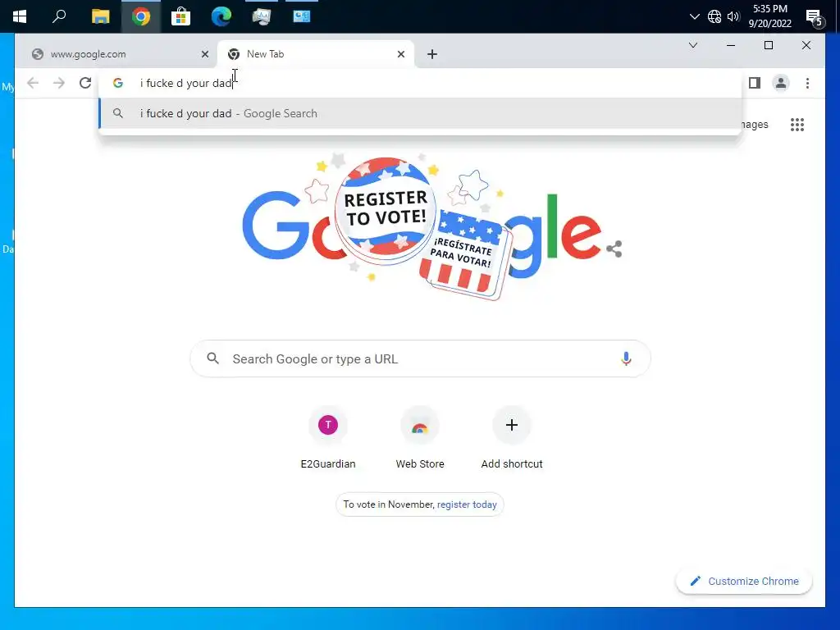Open the Google apps grid

(x=797, y=125)
